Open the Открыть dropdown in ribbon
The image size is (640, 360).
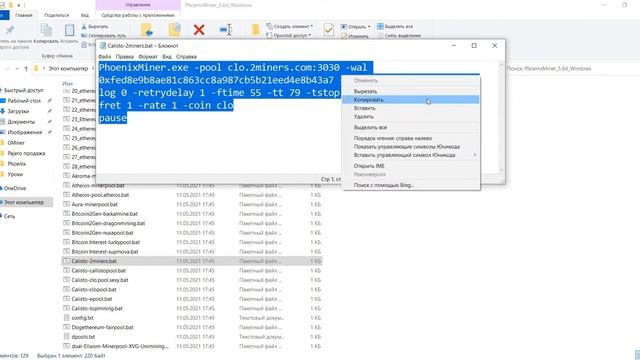(x=356, y=27)
